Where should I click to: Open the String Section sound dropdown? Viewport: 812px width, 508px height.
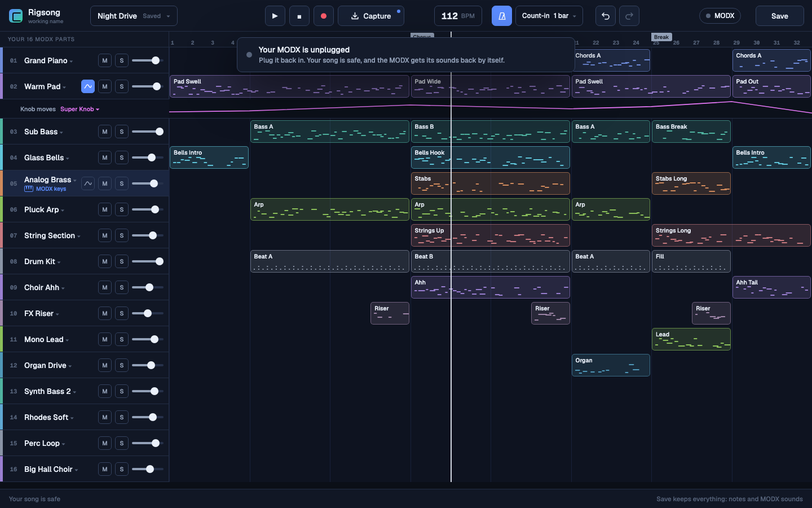[52, 235]
